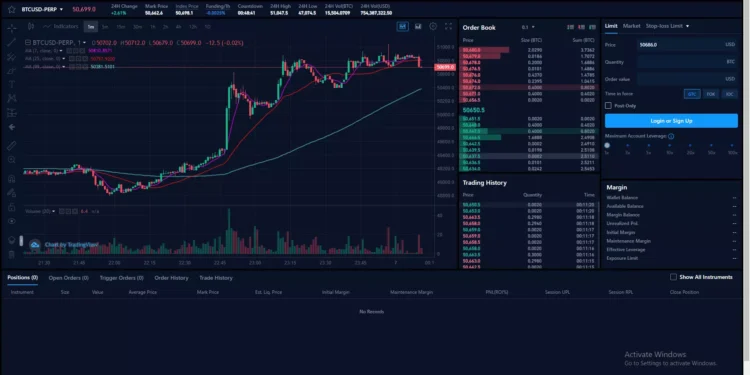Show both sides order book layout icon
The height and width of the screenshot is (375, 750).
click(570, 27)
